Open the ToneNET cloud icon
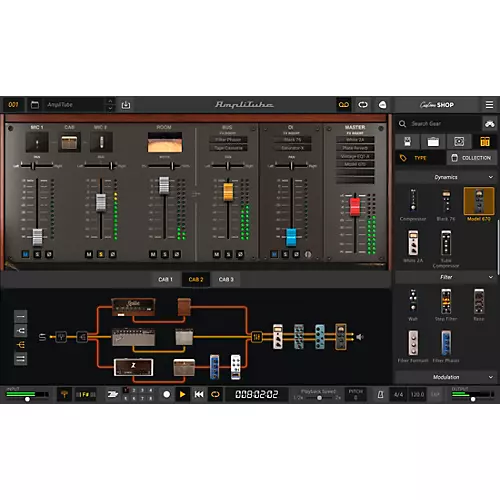This screenshot has height=500, width=500. 382,105
